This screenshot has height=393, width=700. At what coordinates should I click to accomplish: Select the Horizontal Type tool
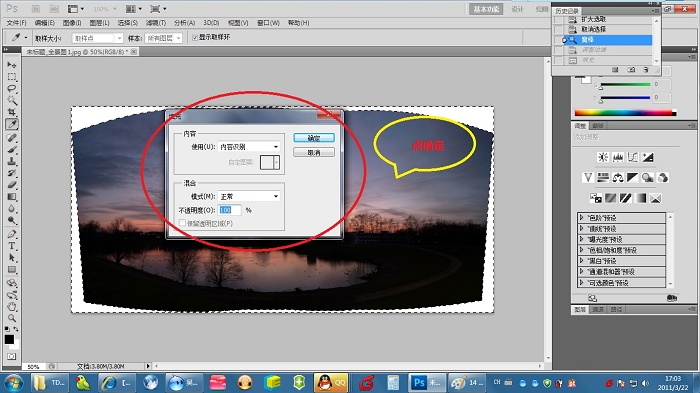pos(12,246)
